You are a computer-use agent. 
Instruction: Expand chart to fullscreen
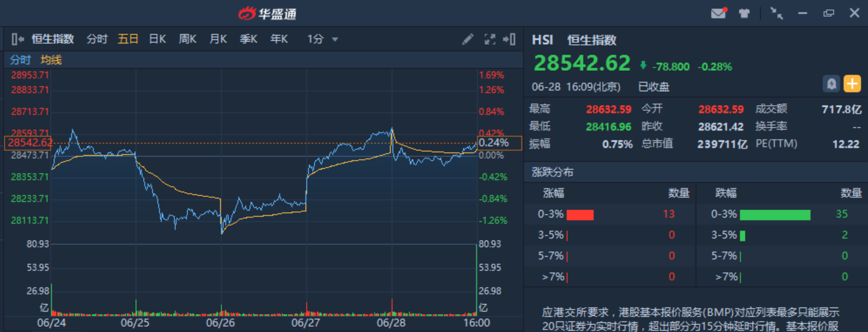pos(489,39)
